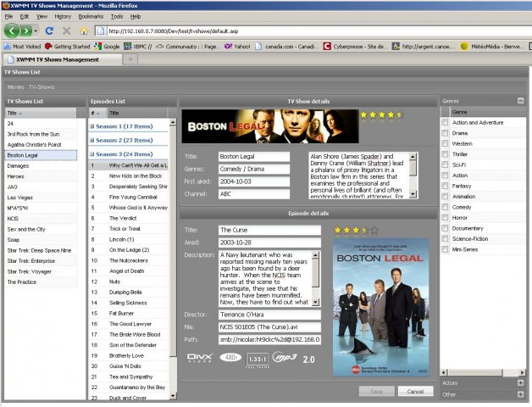Image resolution: width=532 pixels, height=407 pixels.
Task: Open the History menu
Action: [63, 16]
